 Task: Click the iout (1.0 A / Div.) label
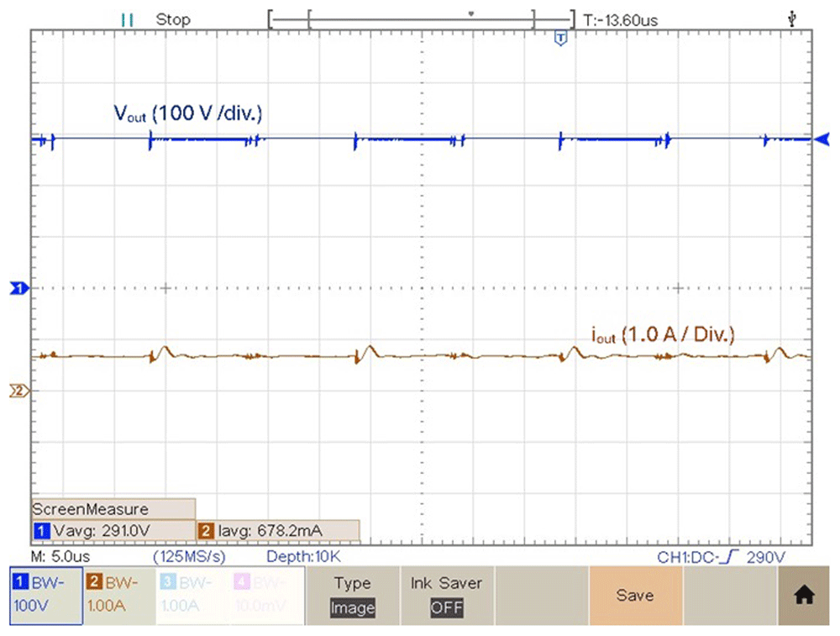663,335
